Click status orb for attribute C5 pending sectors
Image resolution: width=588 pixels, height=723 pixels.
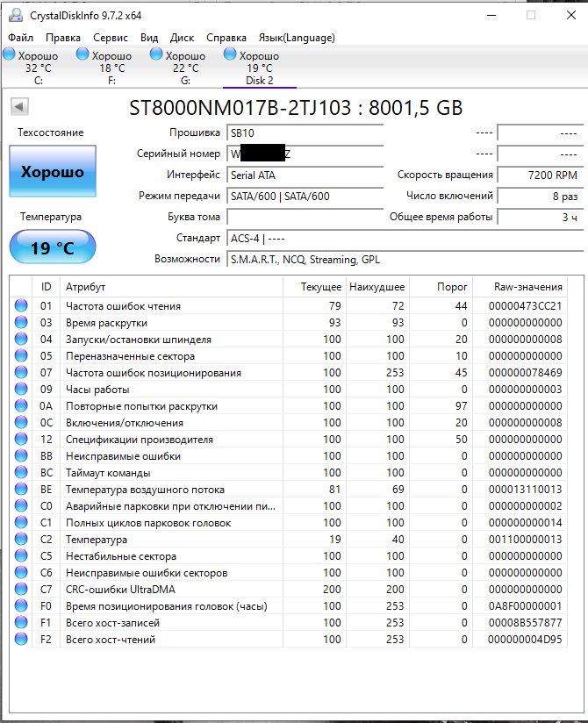21,555
